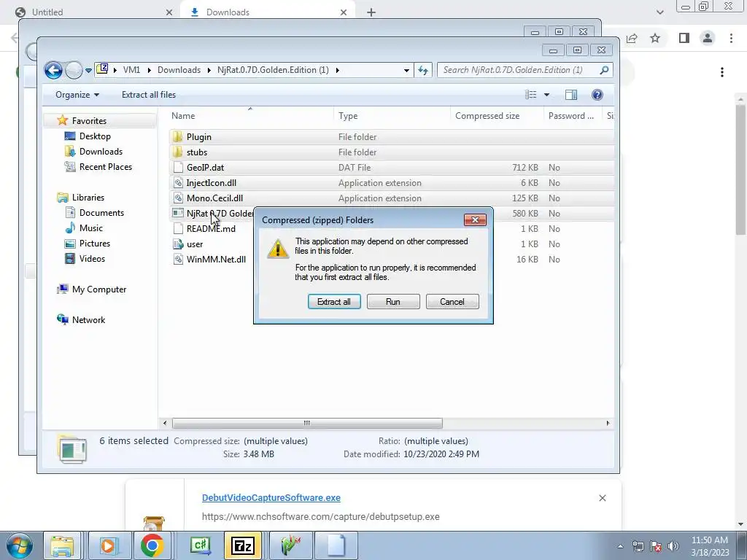Open Music library in navigation pane
This screenshot has height=560, width=747.
coord(90,228)
